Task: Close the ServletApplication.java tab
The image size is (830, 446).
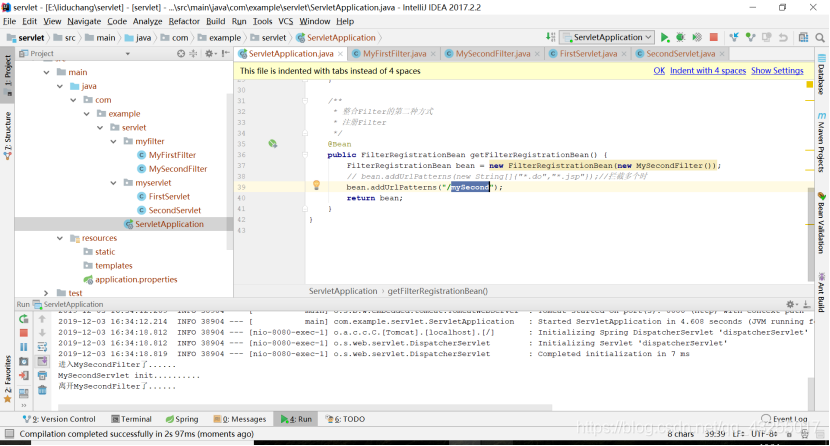Action: [340, 54]
